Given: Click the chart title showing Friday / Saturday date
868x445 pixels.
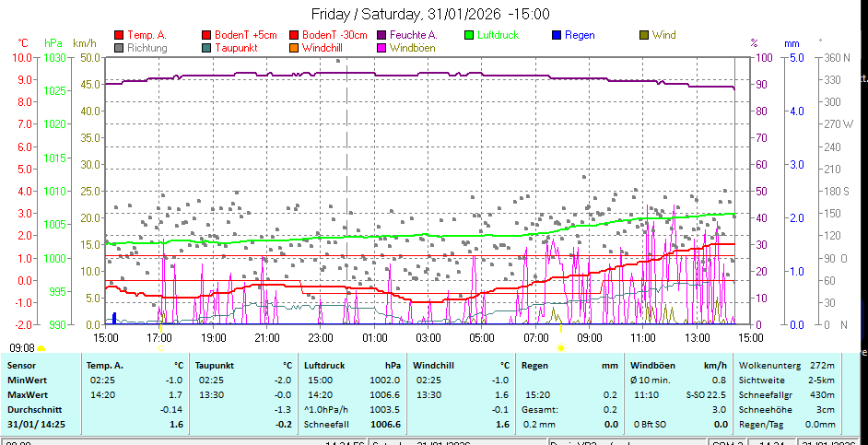Looking at the screenshot, I should (x=430, y=14).
